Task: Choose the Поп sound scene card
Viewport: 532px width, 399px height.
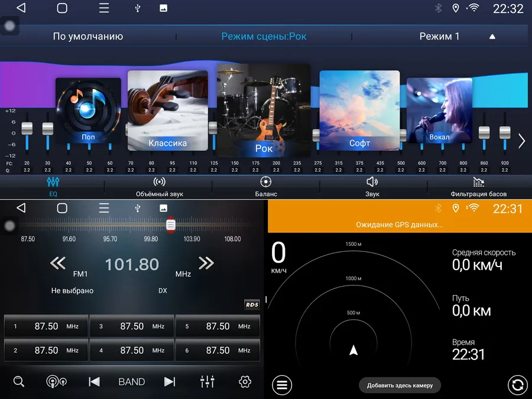Action: point(88,111)
